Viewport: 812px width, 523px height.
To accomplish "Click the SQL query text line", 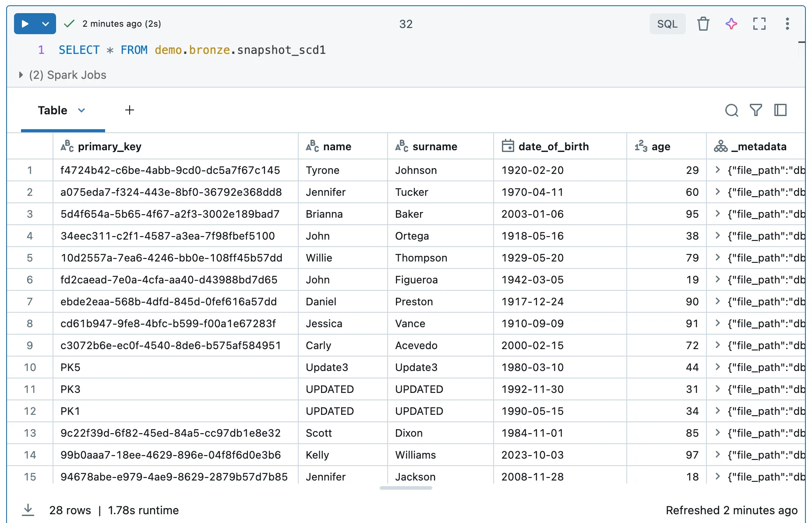I will [192, 50].
